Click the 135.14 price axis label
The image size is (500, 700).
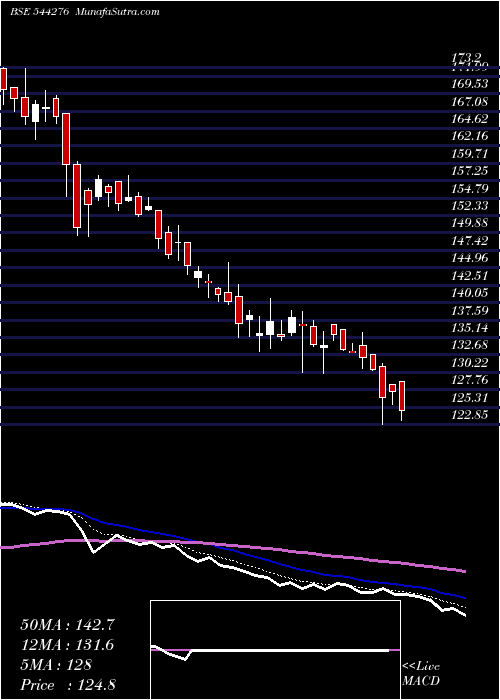(470, 328)
